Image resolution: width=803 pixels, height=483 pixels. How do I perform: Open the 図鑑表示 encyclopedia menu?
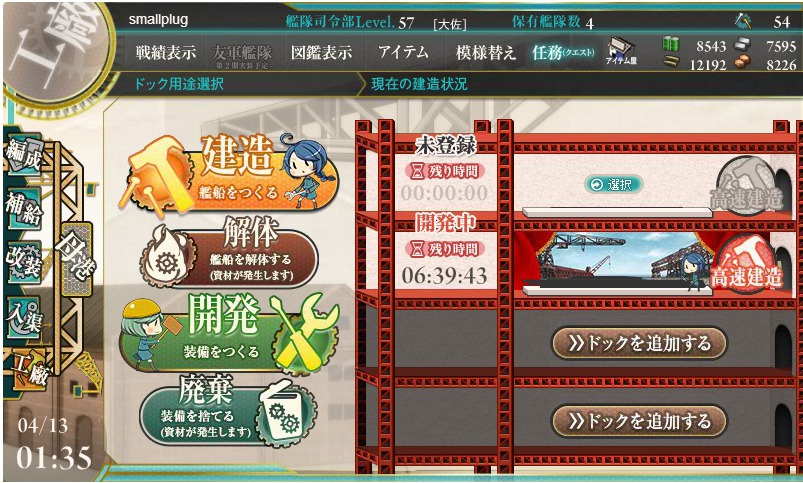coord(321,53)
